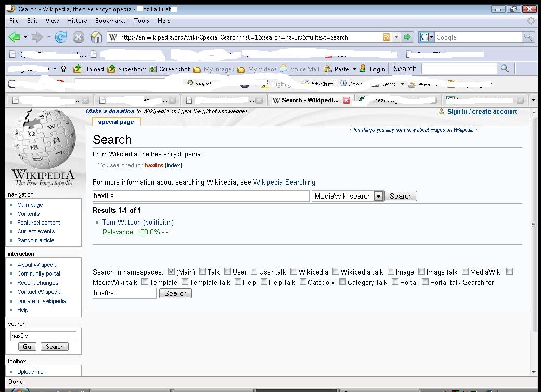Click the Login toolbar button
541x392 pixels.
372,69
